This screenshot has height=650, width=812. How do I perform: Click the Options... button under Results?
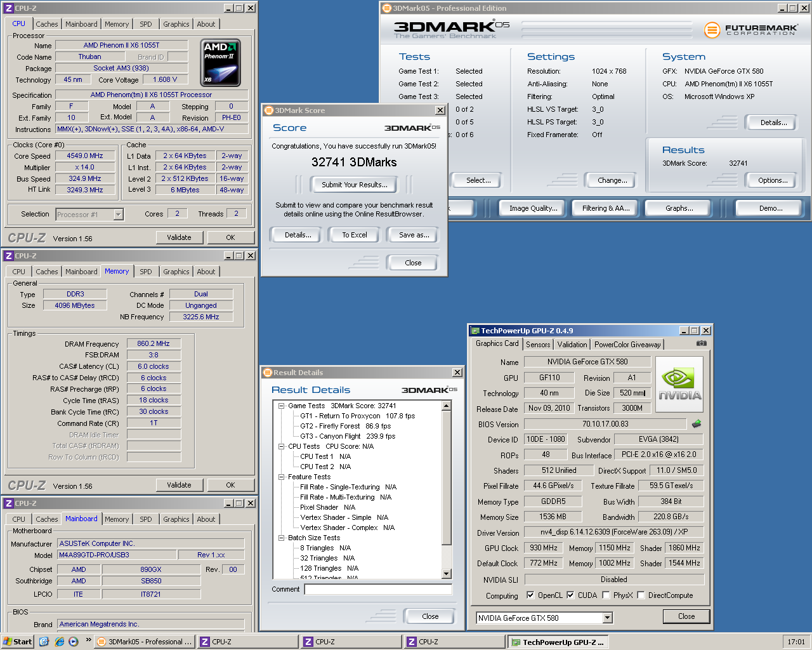click(x=773, y=180)
